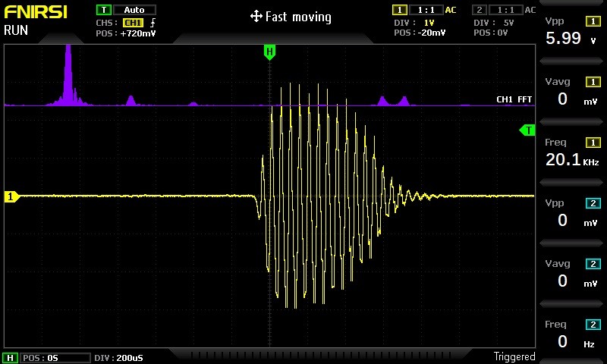Click the RUN status label
607x364 pixels.
tap(16, 30)
